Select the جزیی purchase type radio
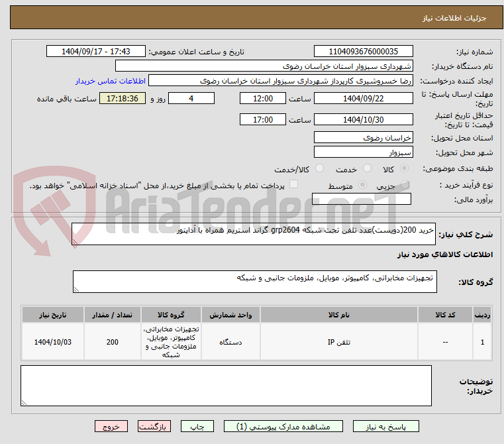This screenshot has height=444, width=504. click(x=405, y=185)
